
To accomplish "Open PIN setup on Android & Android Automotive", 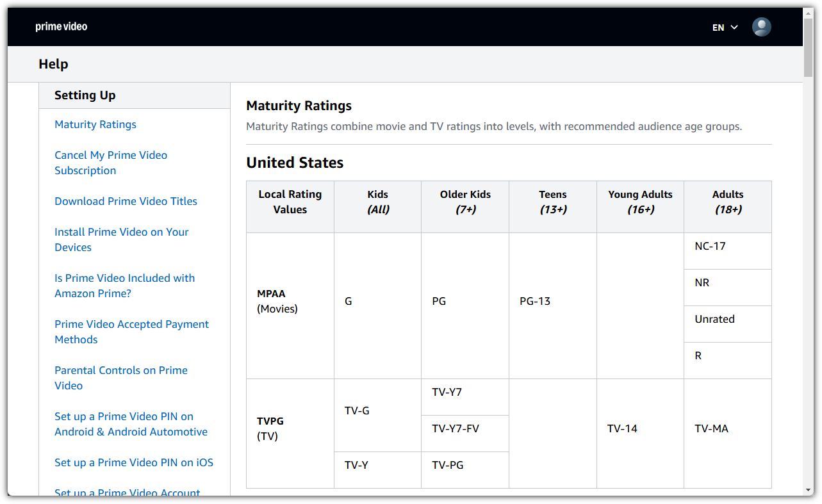I will click(131, 424).
